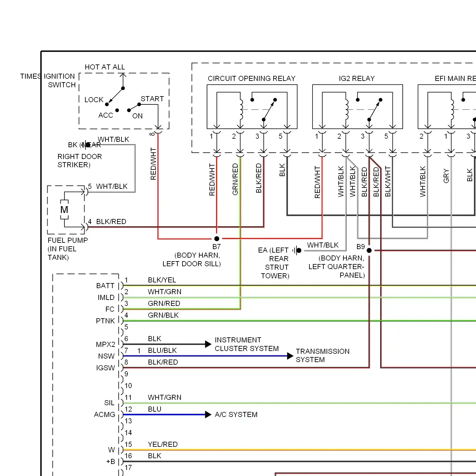
Task: Click the NSW pin label
Action: (106, 356)
